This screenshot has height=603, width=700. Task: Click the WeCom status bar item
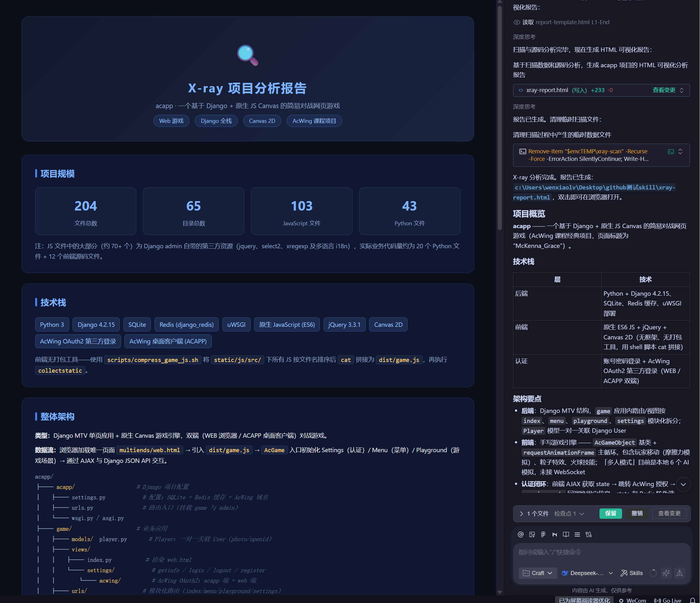pos(632,600)
